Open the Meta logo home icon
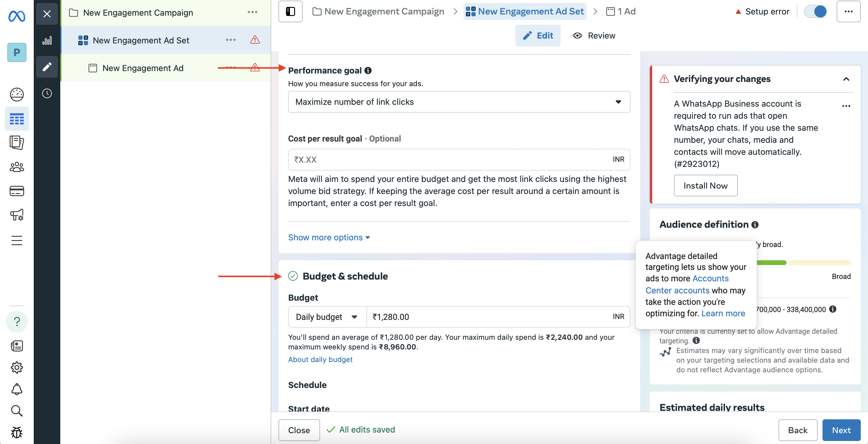The width and height of the screenshot is (868, 444). point(17,15)
